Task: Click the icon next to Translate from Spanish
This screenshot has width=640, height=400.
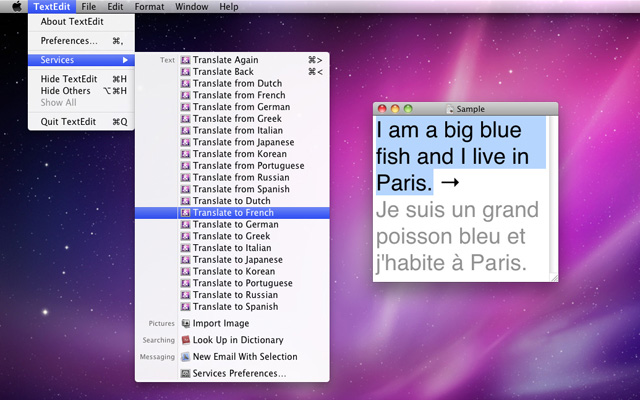Action: pos(185,189)
